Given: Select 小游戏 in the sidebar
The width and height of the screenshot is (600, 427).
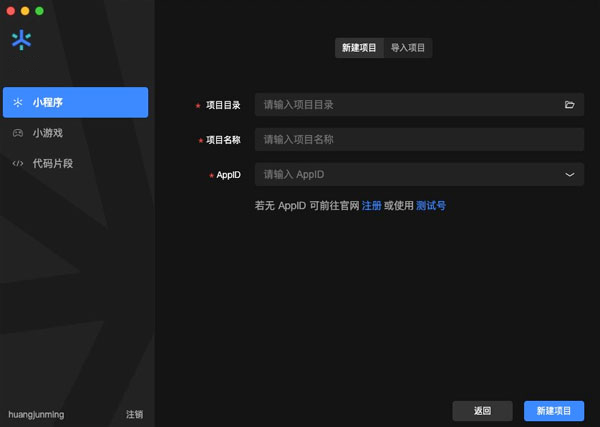Looking at the screenshot, I should [75, 133].
